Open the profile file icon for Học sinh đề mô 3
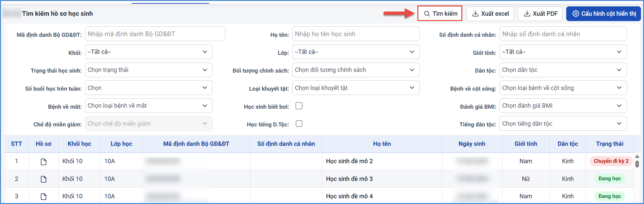The image size is (644, 204). coord(44,179)
